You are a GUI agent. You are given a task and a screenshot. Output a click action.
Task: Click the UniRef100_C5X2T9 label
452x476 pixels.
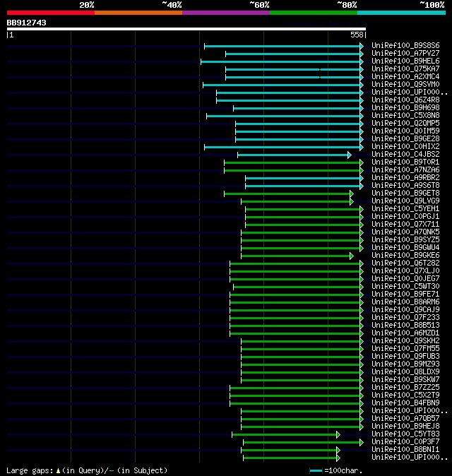(405, 395)
